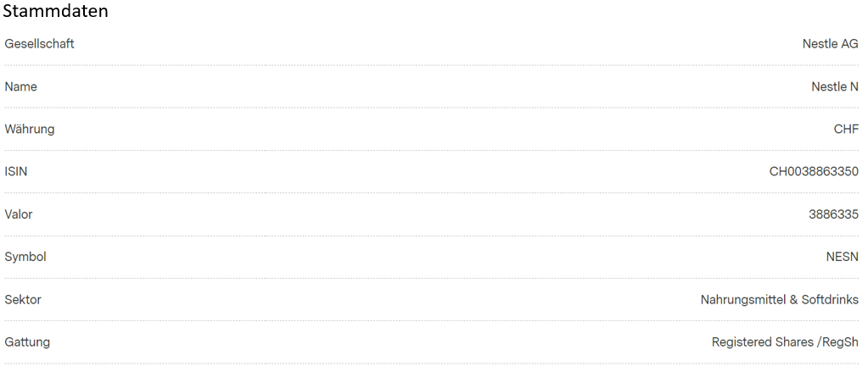Select the Sektor label
Image resolution: width=868 pixels, height=372 pixels.
click(23, 300)
